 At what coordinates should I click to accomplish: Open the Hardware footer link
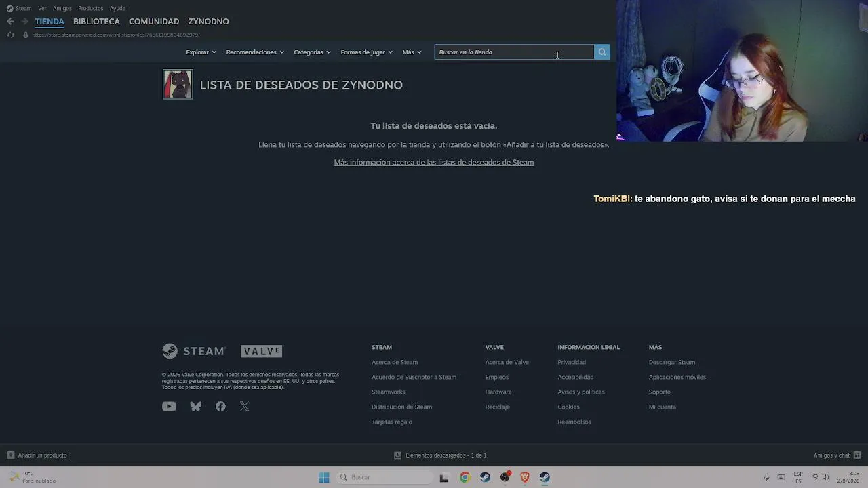[x=498, y=392]
